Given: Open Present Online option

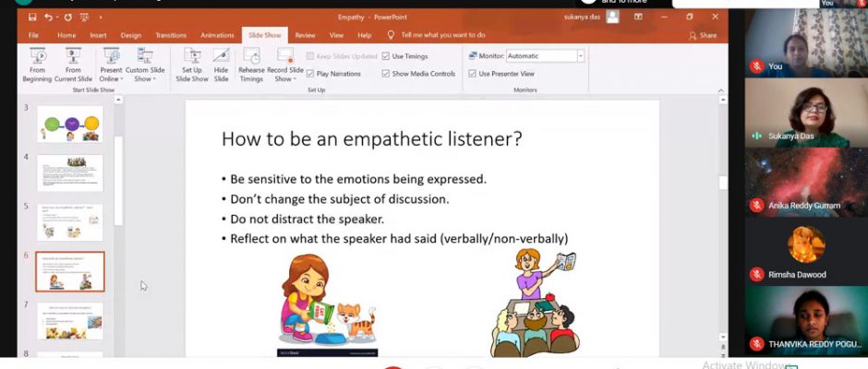Looking at the screenshot, I should 111,65.
